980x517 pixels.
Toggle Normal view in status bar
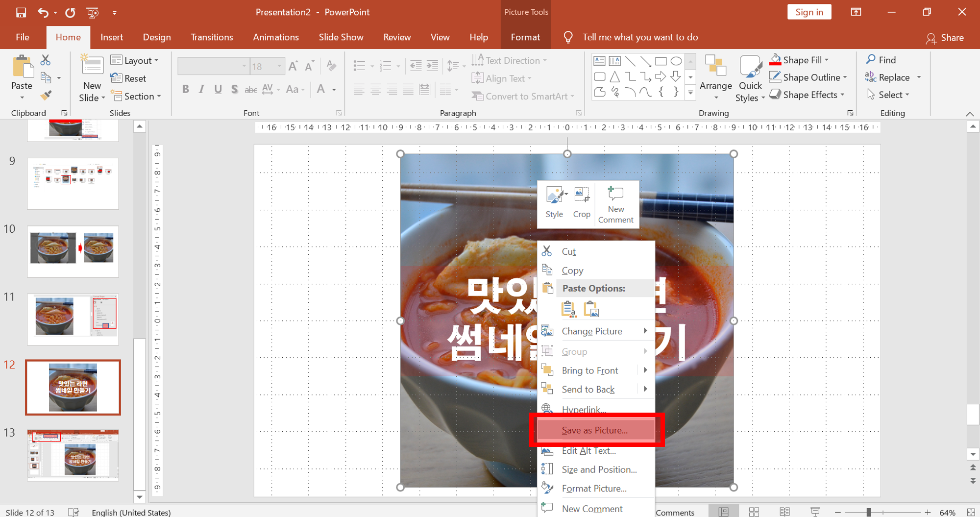pyautogui.click(x=724, y=512)
